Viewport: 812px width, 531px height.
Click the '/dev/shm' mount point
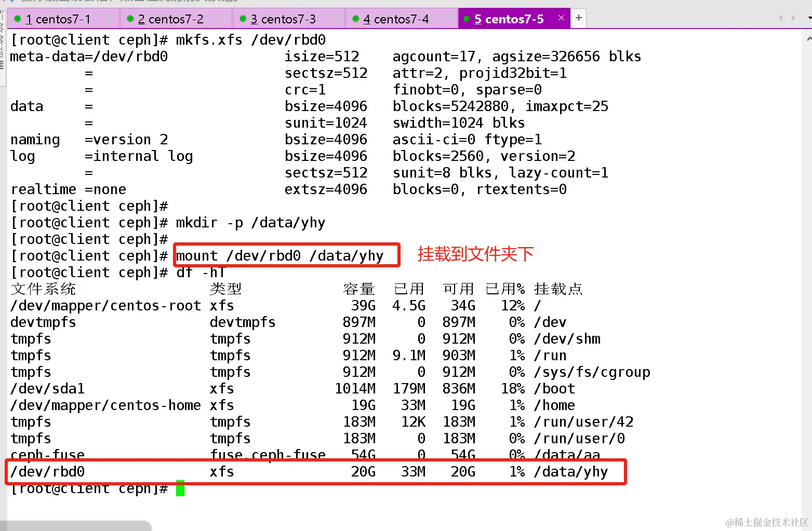click(x=567, y=339)
